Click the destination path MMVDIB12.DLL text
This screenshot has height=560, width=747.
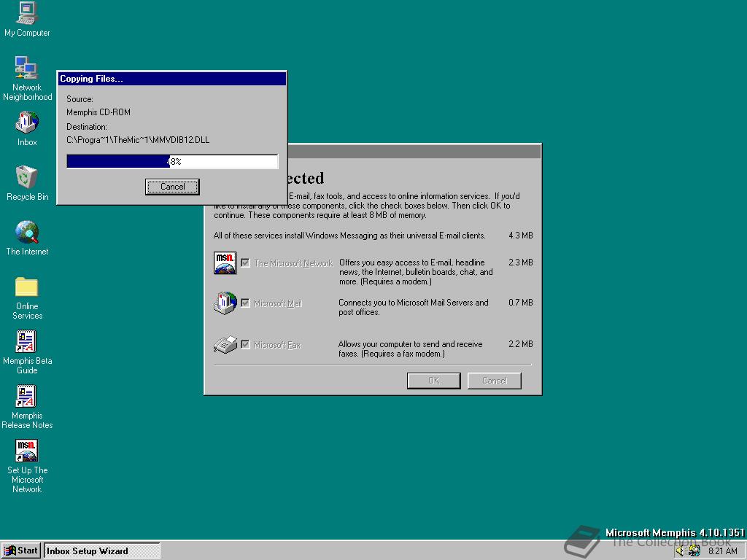coord(138,140)
